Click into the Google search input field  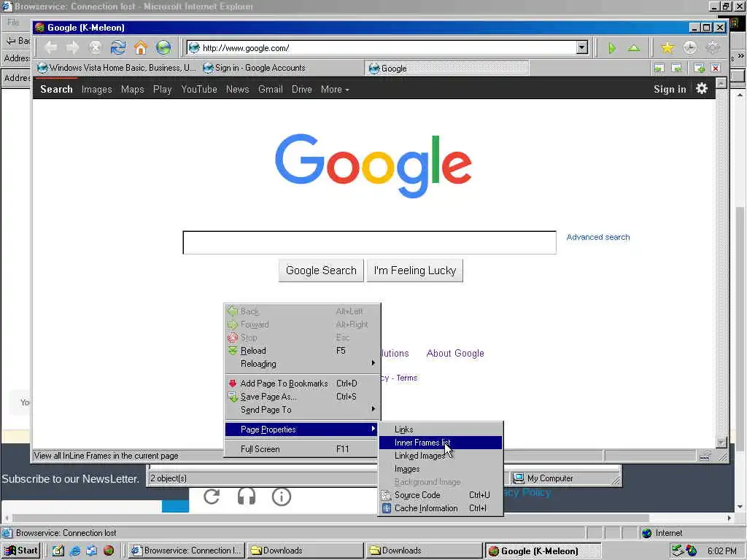click(x=369, y=242)
